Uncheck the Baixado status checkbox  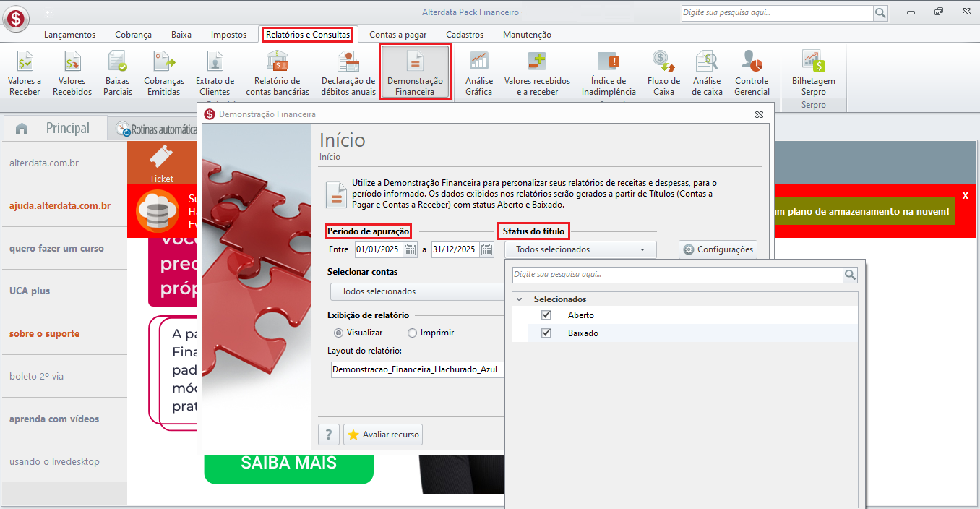[546, 333]
